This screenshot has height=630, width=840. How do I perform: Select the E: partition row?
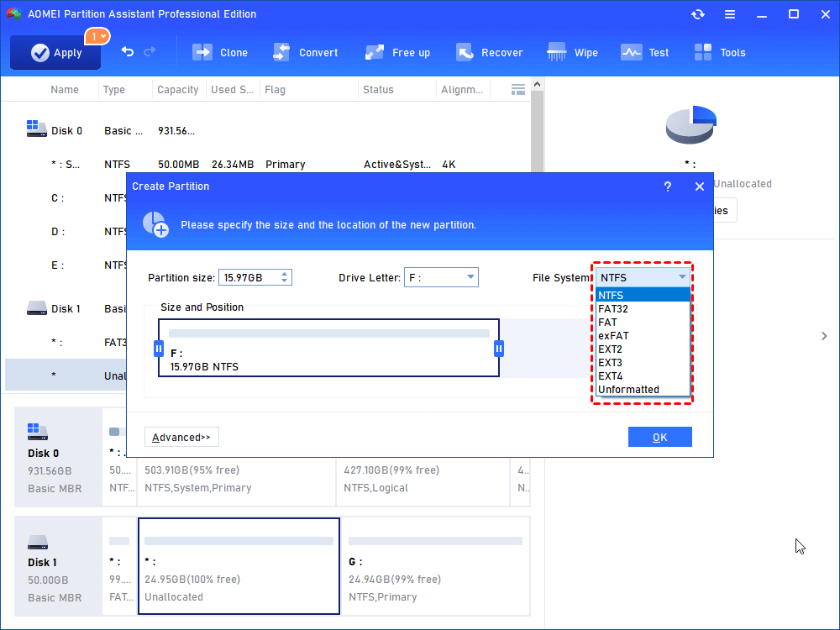click(x=66, y=265)
